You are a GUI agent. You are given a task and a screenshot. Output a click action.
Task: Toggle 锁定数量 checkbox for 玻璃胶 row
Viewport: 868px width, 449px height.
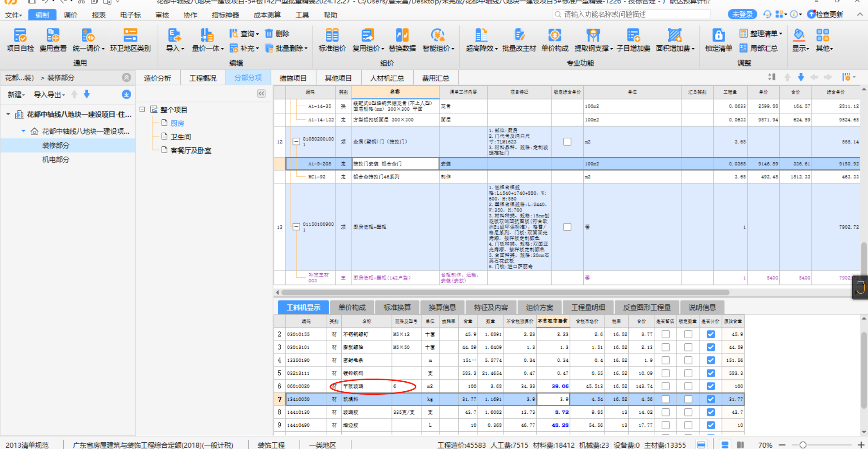(x=688, y=412)
